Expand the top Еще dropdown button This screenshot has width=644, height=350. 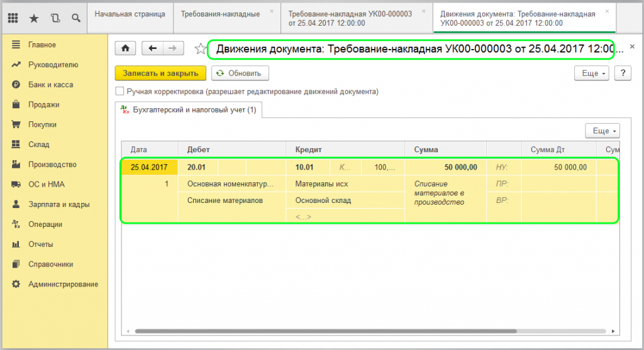coord(592,74)
